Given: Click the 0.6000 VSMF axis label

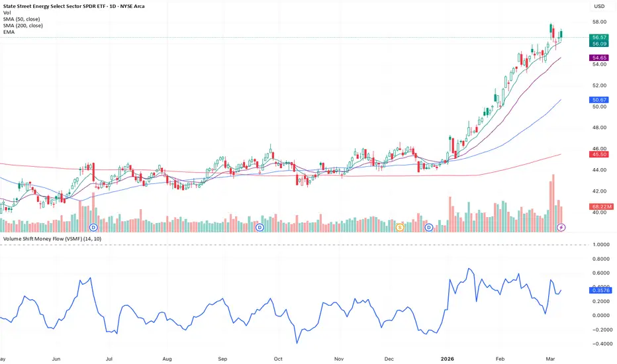Looking at the screenshot, I should [x=601, y=273].
